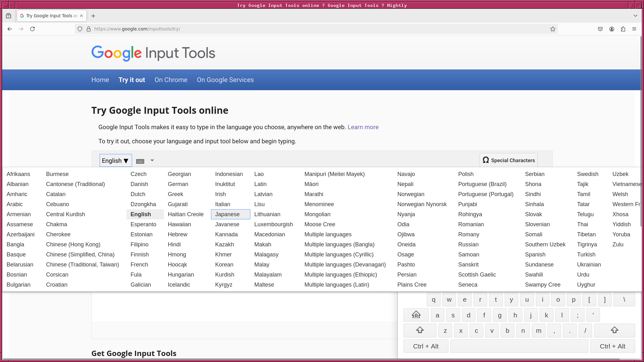Toggle right Ctrl + Alt key
The width and height of the screenshot is (644, 362).
click(612, 346)
